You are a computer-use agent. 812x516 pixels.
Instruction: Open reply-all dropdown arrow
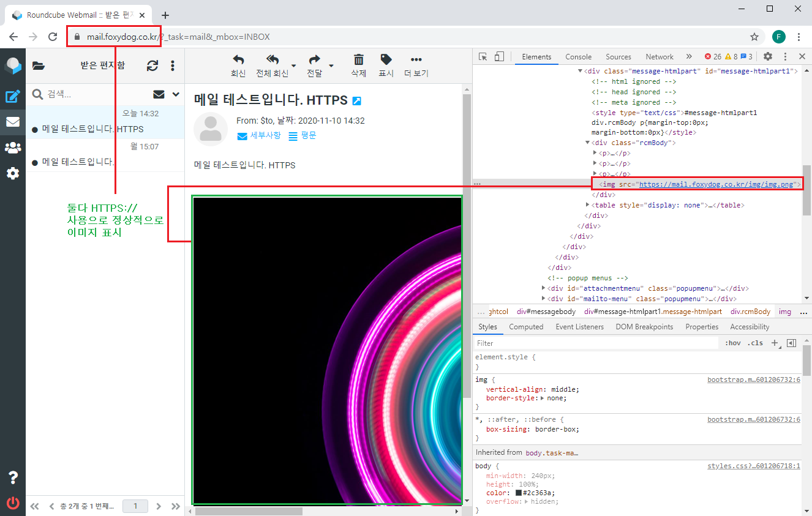pyautogui.click(x=293, y=65)
